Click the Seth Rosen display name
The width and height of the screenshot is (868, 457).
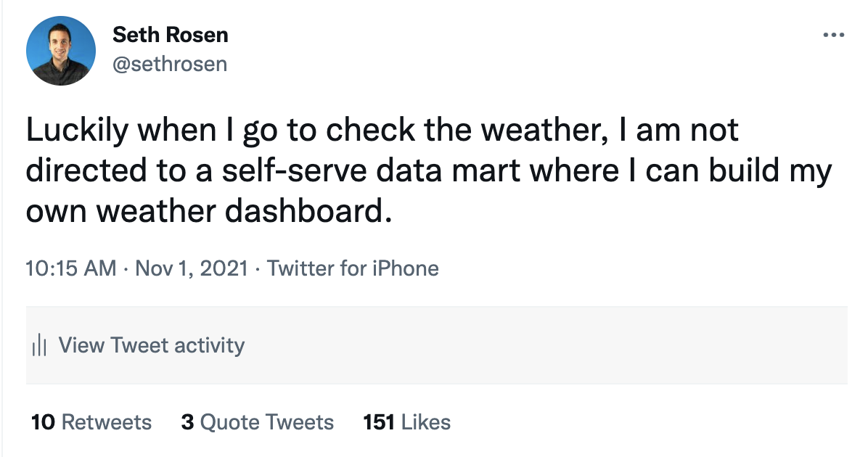tap(170, 34)
